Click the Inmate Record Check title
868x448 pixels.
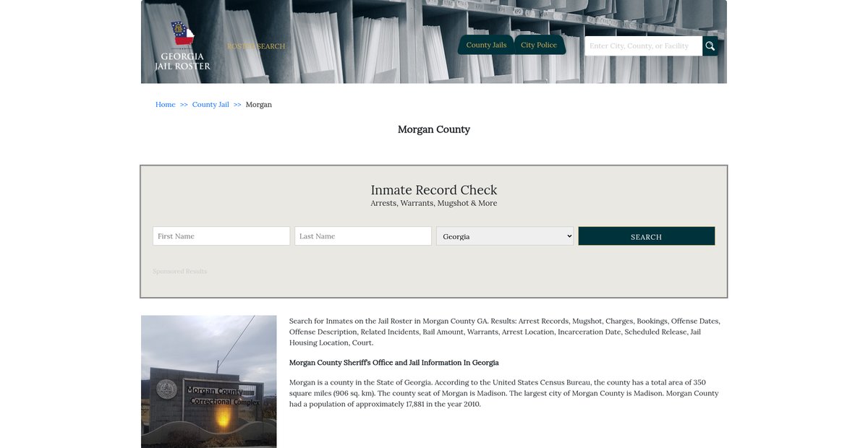[x=434, y=190]
